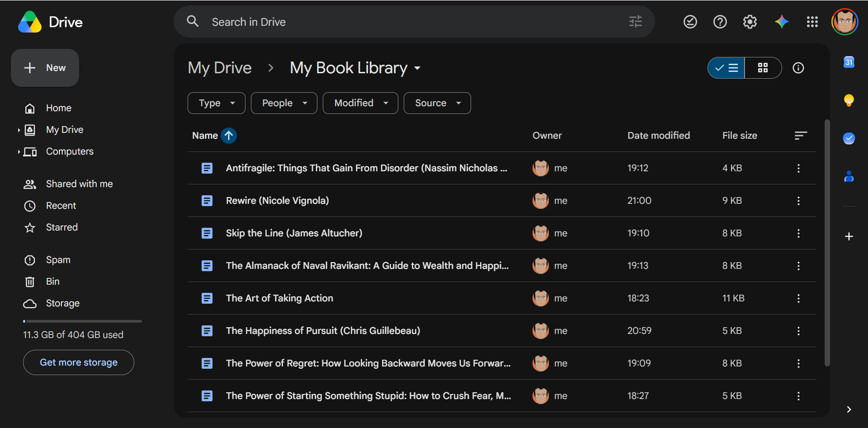Open Tasks in the side panel

coord(849,138)
